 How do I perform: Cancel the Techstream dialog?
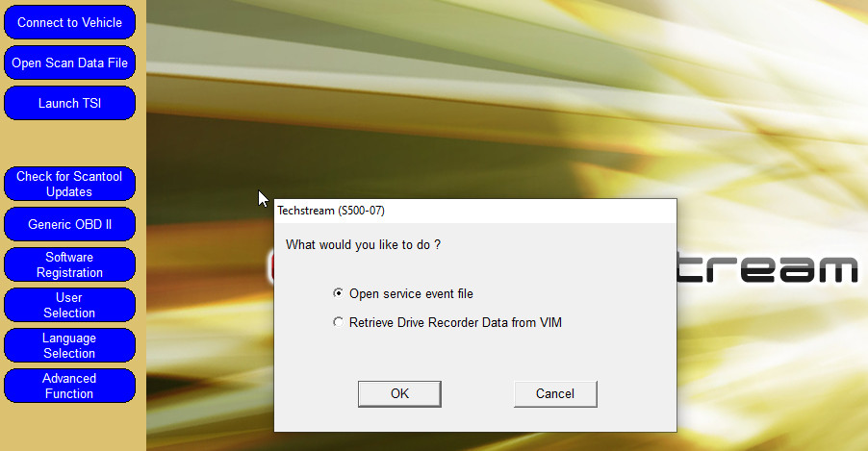coord(555,394)
